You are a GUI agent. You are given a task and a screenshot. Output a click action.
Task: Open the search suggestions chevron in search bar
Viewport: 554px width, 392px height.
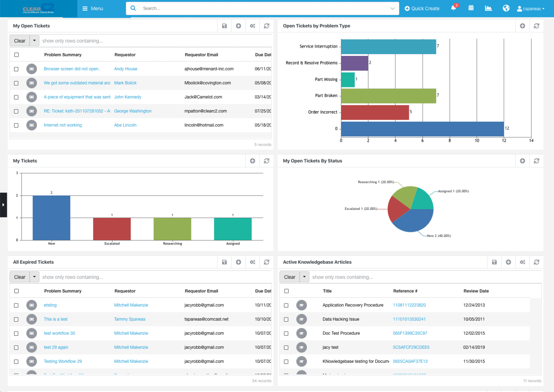pos(393,8)
